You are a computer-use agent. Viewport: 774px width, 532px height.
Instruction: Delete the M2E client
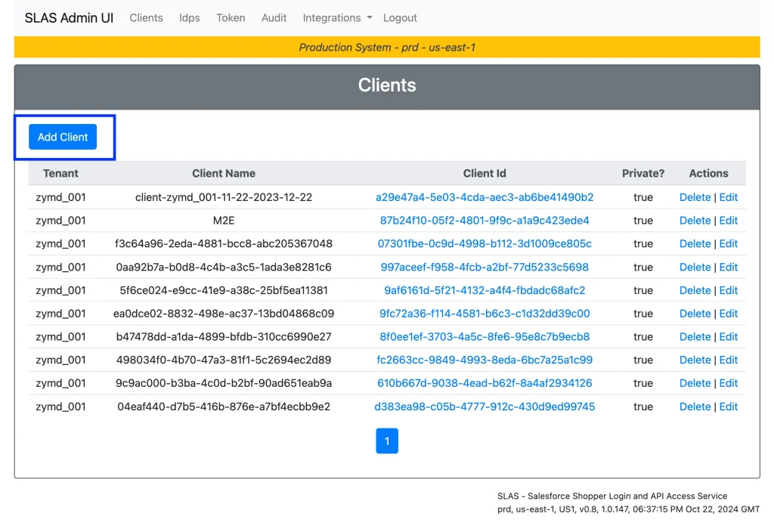click(x=695, y=220)
